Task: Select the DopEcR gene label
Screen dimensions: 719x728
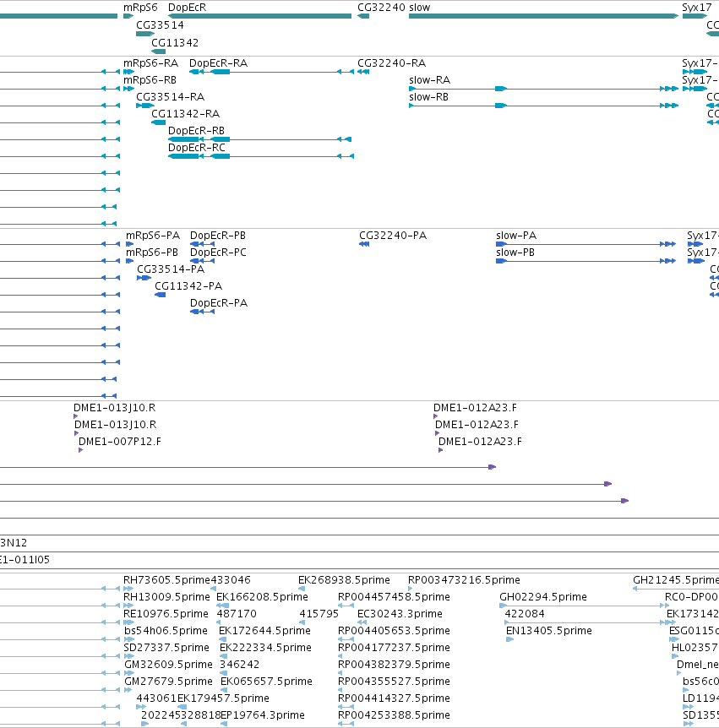Action: [188, 8]
